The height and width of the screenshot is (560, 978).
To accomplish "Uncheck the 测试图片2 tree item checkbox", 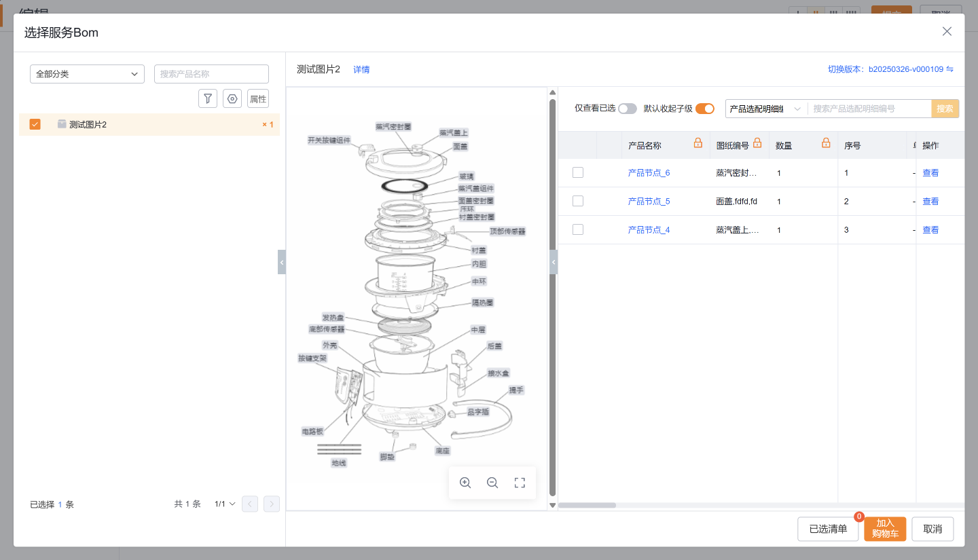I will 35,124.
